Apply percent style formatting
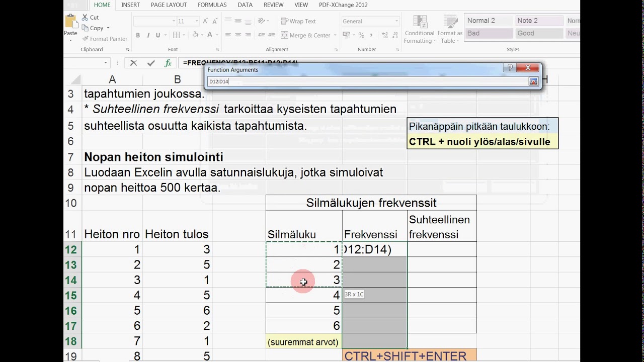Viewport: 644px width, 362px height. pyautogui.click(x=361, y=35)
